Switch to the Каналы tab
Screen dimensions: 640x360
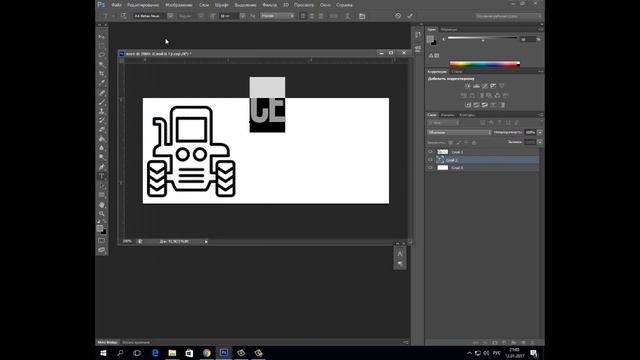point(447,115)
